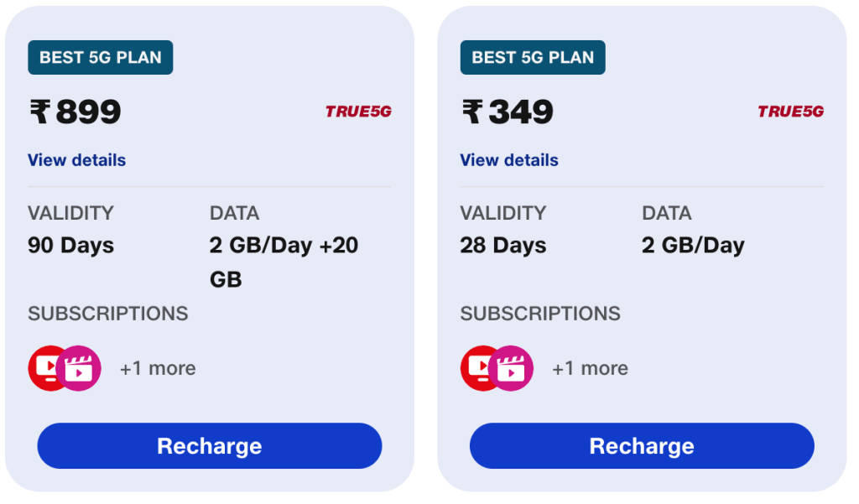Viewport: 859px width, 504px height.
Task: Click the rupee symbol beside 349
Action: point(472,112)
